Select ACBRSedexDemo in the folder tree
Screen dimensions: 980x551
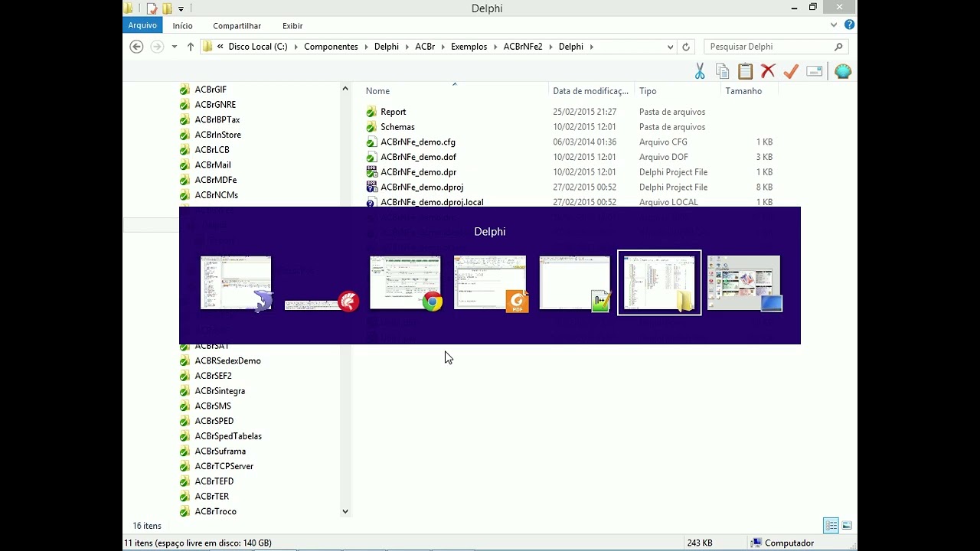pos(227,360)
